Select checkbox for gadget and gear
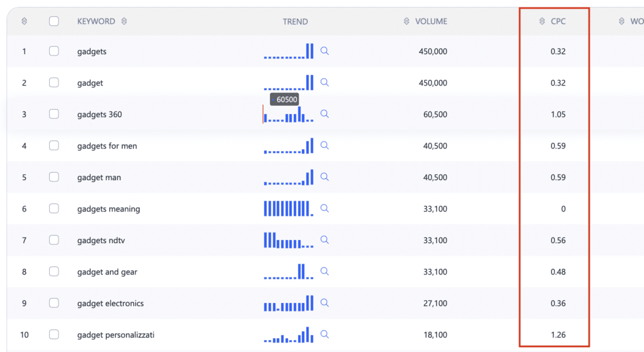Screen dimensions: 644x352 54,271
